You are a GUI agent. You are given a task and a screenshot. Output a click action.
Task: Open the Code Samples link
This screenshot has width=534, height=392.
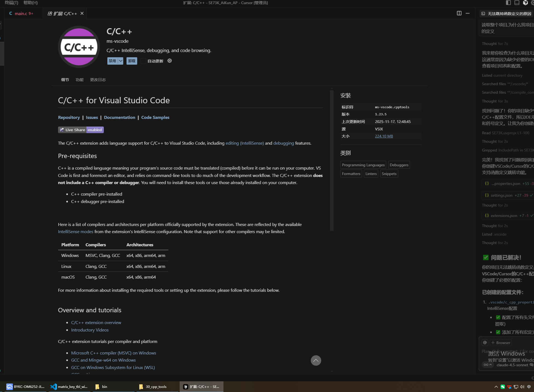(155, 117)
